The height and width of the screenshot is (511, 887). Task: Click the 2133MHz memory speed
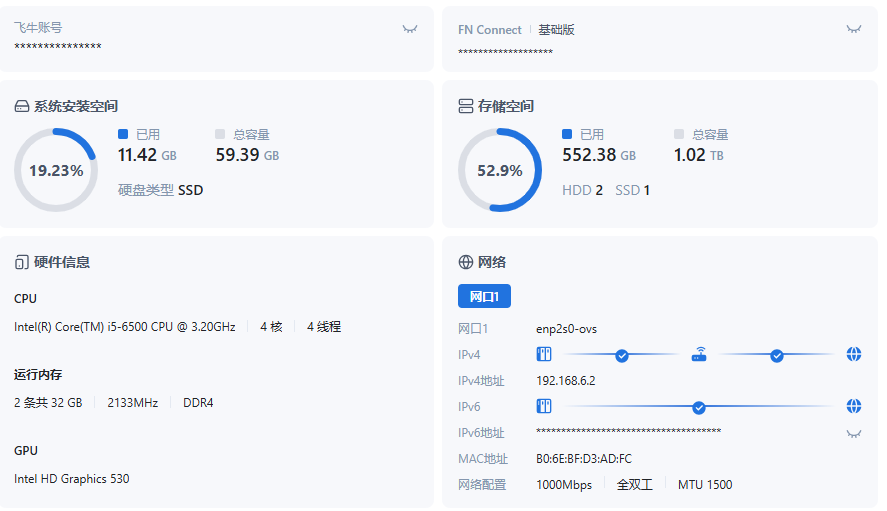[132, 403]
